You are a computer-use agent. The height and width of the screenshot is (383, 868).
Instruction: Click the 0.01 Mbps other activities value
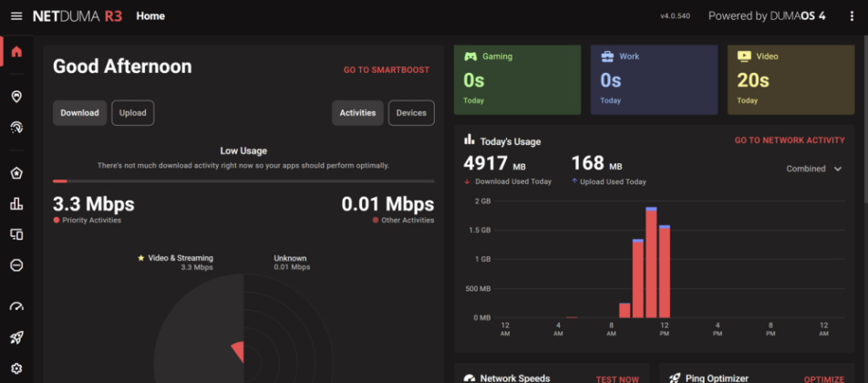387,204
